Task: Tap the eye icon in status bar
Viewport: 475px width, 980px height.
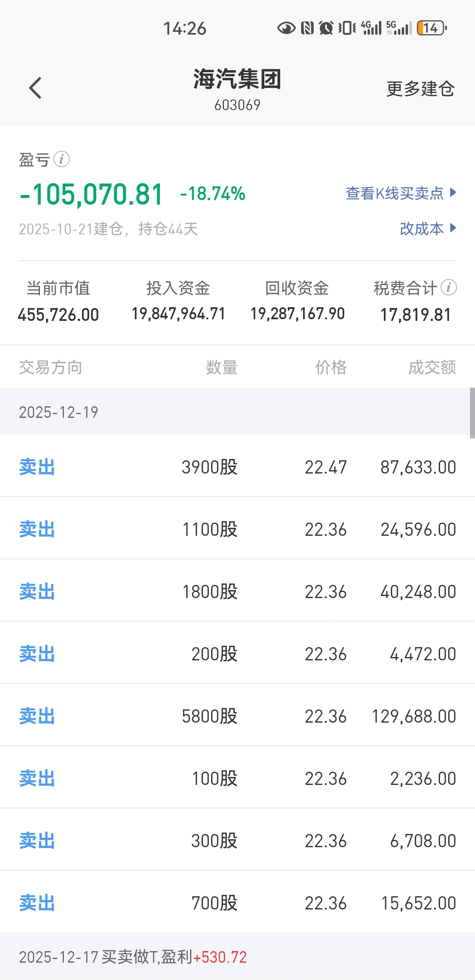Action: [286, 28]
